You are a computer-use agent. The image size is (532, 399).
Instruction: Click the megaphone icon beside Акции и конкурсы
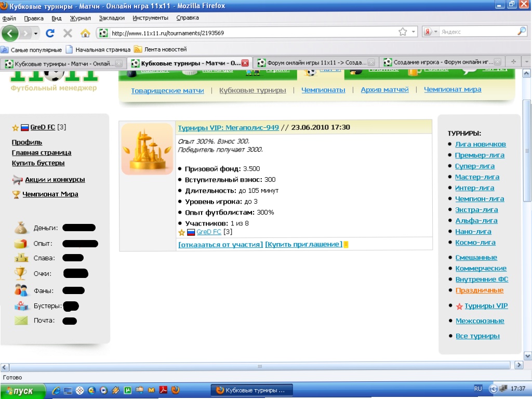[x=17, y=180]
